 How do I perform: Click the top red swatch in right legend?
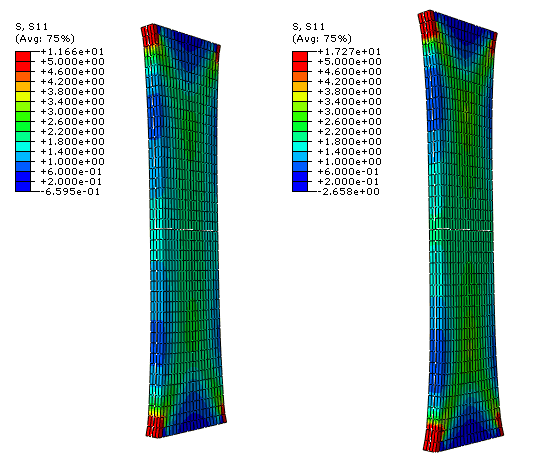tap(300, 57)
